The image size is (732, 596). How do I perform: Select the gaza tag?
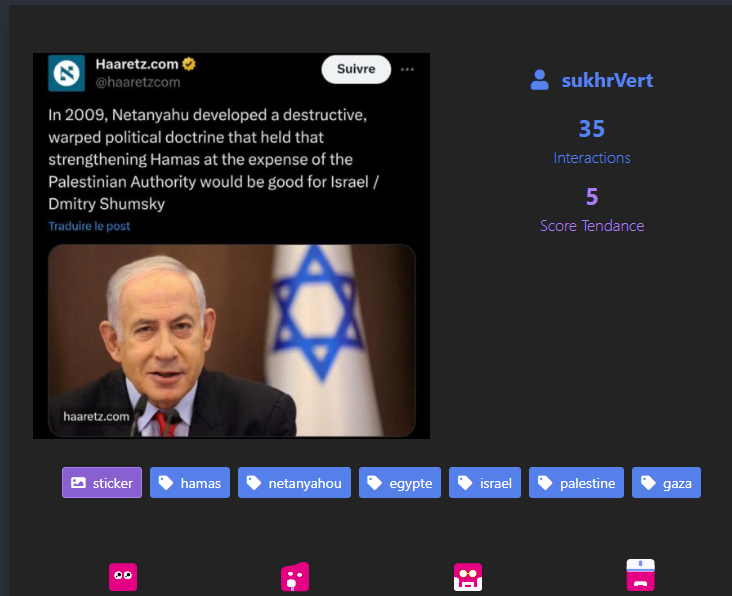pyautogui.click(x=667, y=483)
